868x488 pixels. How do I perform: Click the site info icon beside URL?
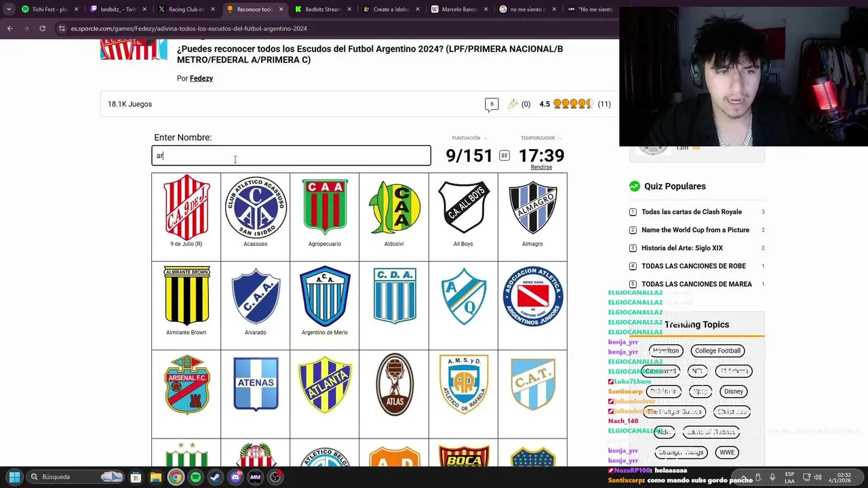pos(62,28)
